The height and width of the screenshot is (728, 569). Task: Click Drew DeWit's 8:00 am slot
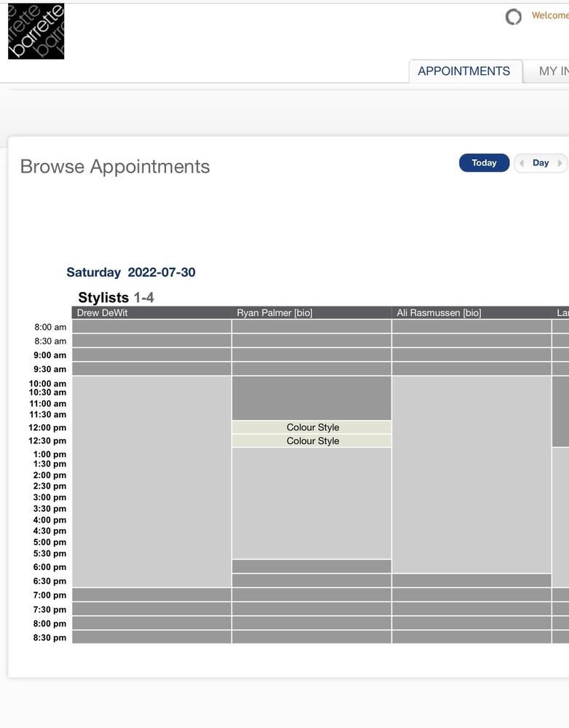click(152, 327)
